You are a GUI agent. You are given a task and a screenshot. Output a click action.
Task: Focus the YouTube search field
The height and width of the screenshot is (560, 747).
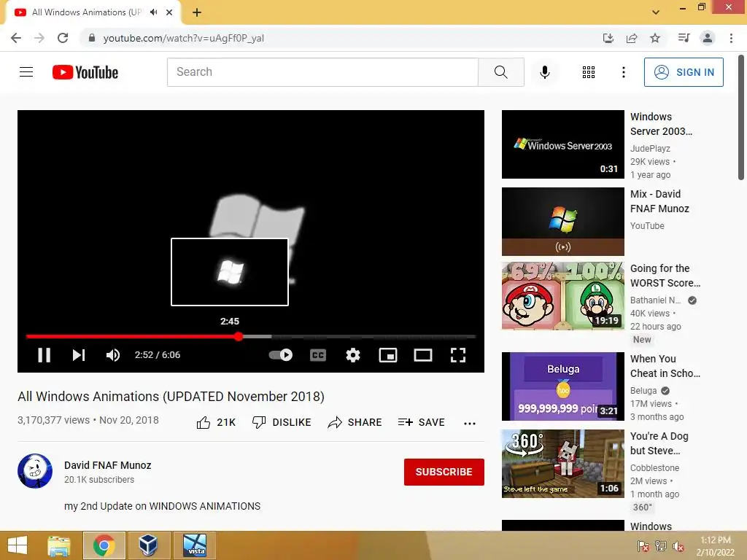(322, 72)
